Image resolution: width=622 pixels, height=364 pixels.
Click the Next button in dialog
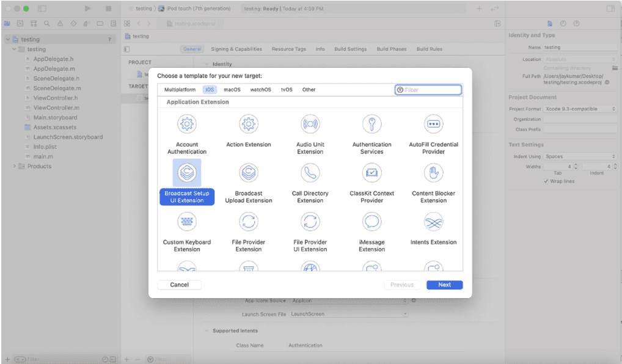[x=445, y=285]
